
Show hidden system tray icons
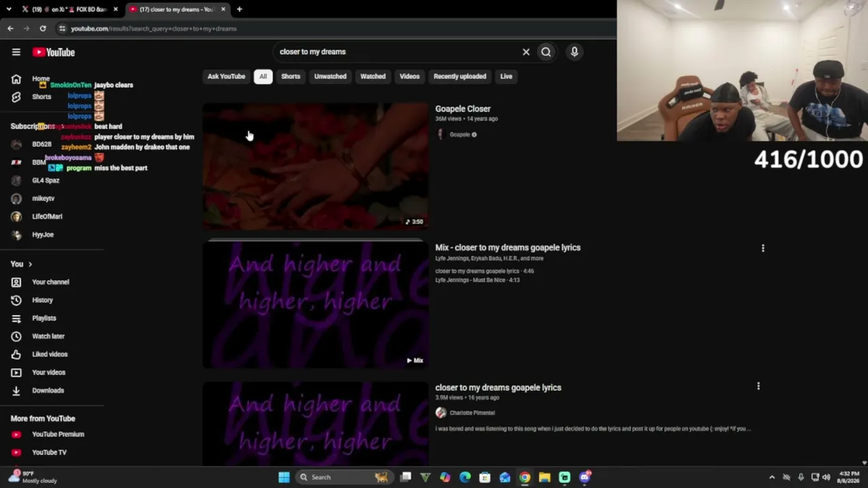772,477
